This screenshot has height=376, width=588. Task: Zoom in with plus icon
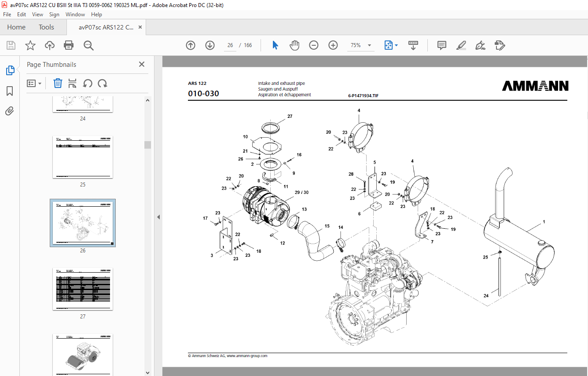[333, 45]
